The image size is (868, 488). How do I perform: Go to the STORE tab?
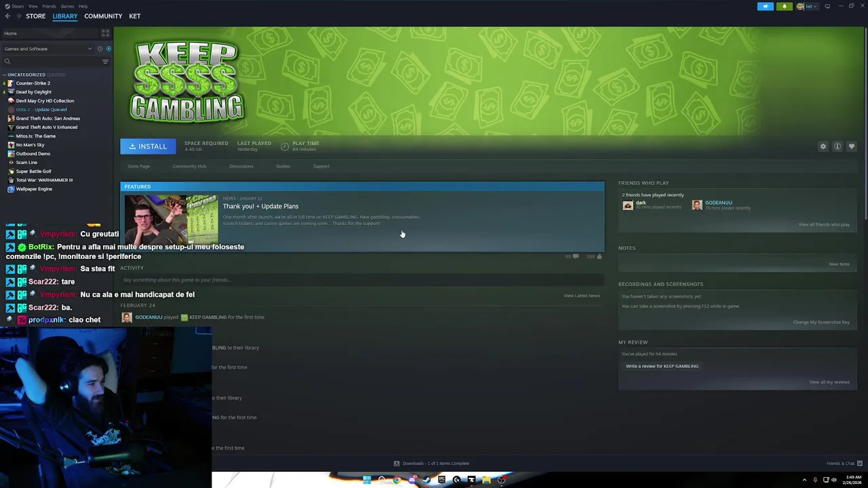click(35, 16)
